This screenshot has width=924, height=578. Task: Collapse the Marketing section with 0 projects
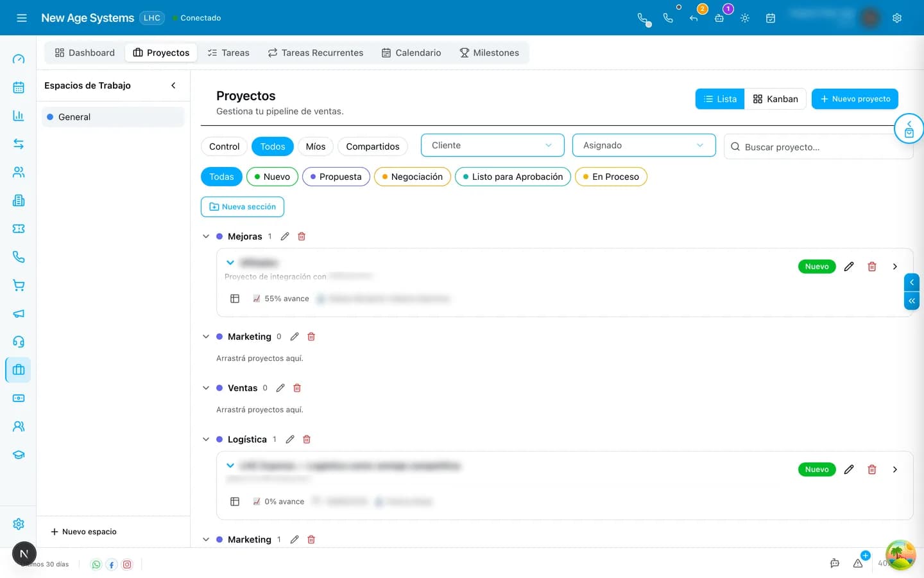[x=206, y=337]
